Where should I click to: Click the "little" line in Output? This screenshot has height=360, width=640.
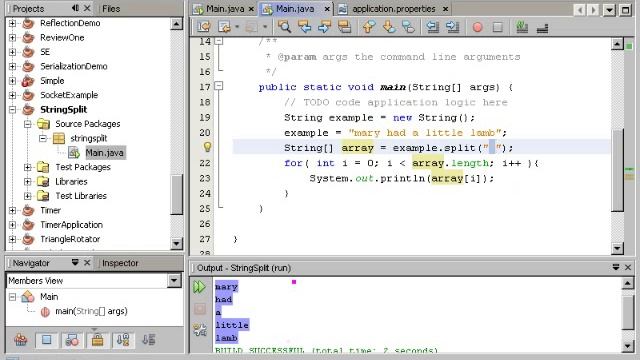[x=232, y=325]
